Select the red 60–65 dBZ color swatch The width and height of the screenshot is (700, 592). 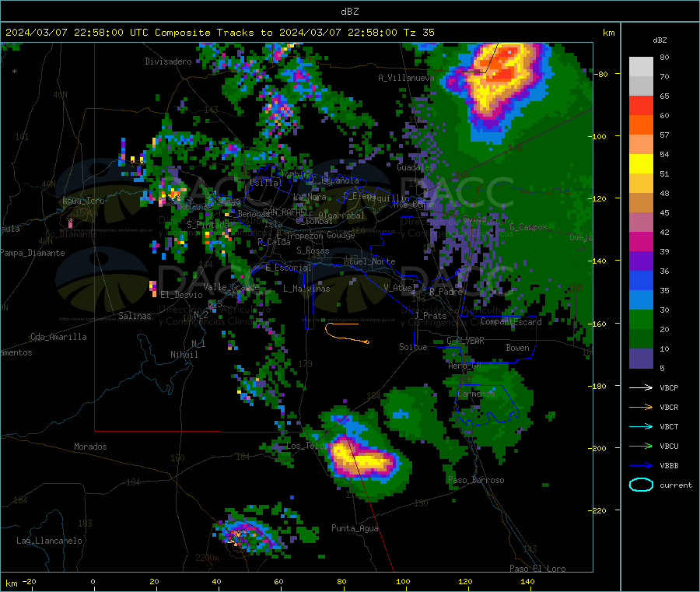pyautogui.click(x=641, y=105)
